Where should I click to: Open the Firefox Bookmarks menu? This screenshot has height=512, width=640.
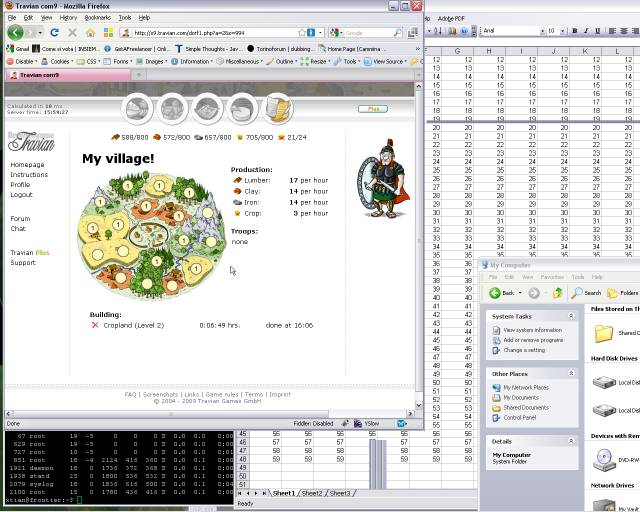click(98, 18)
